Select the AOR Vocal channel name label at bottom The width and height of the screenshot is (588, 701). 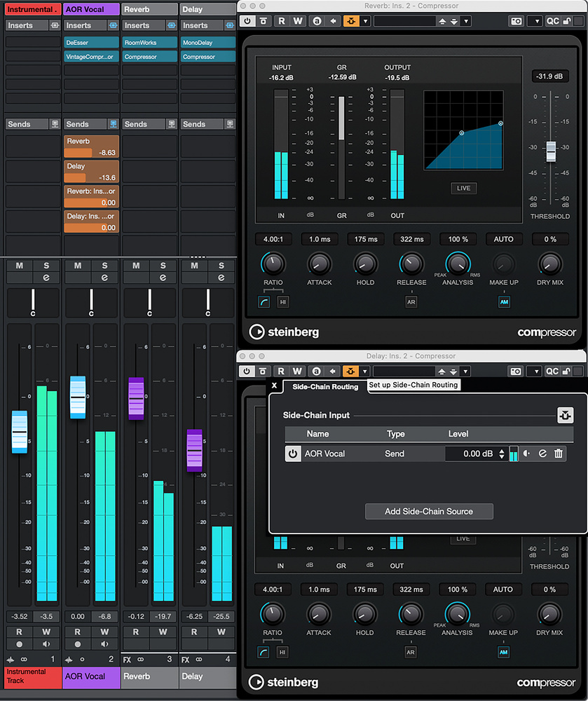click(x=91, y=677)
